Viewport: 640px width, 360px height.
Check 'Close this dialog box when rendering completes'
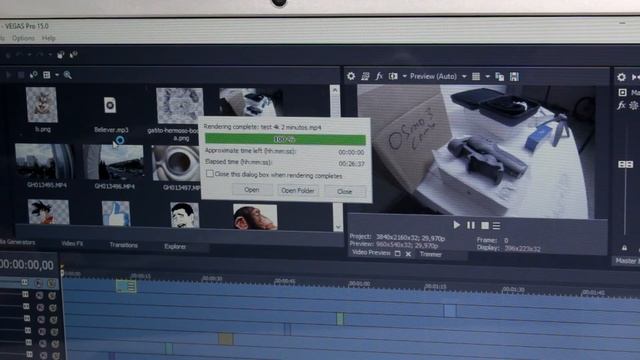pos(210,174)
